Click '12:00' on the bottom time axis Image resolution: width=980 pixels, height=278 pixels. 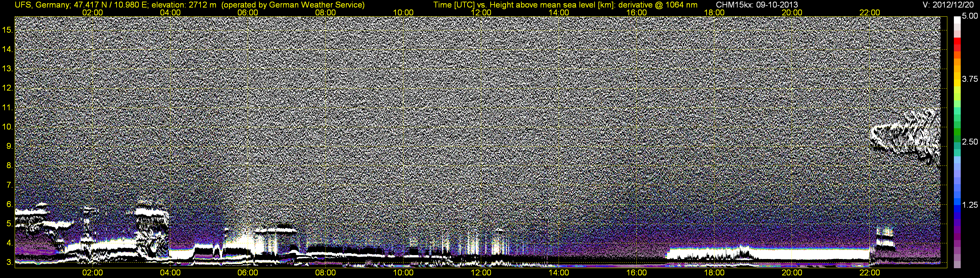[x=481, y=273]
